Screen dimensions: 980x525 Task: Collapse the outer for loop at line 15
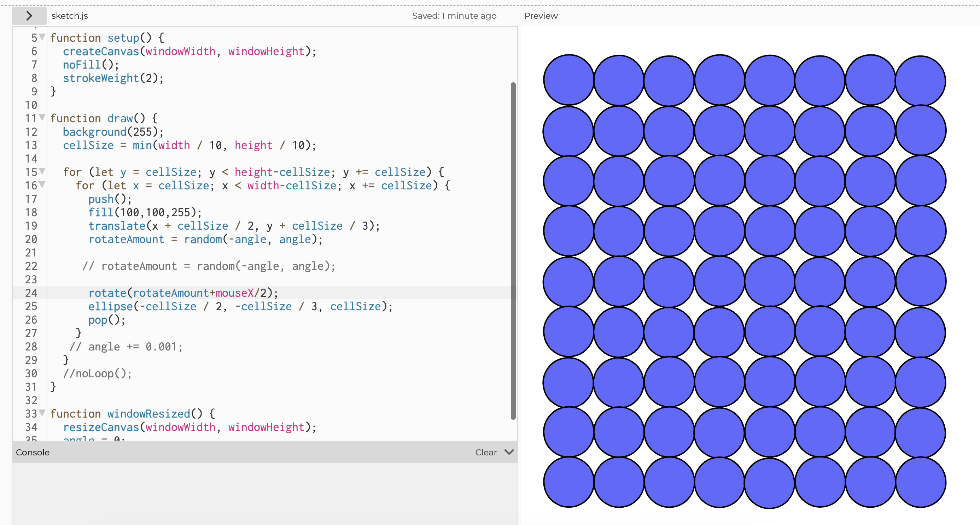click(42, 171)
